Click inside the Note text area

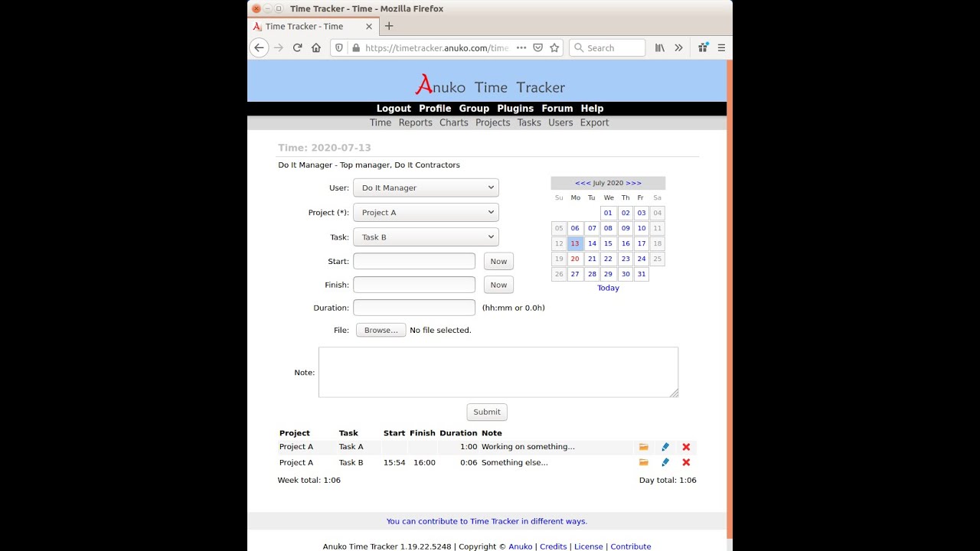[498, 372]
